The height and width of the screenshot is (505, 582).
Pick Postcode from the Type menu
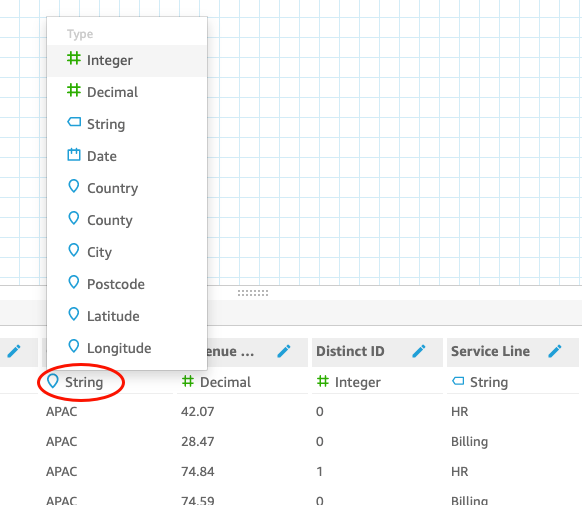[127, 284]
